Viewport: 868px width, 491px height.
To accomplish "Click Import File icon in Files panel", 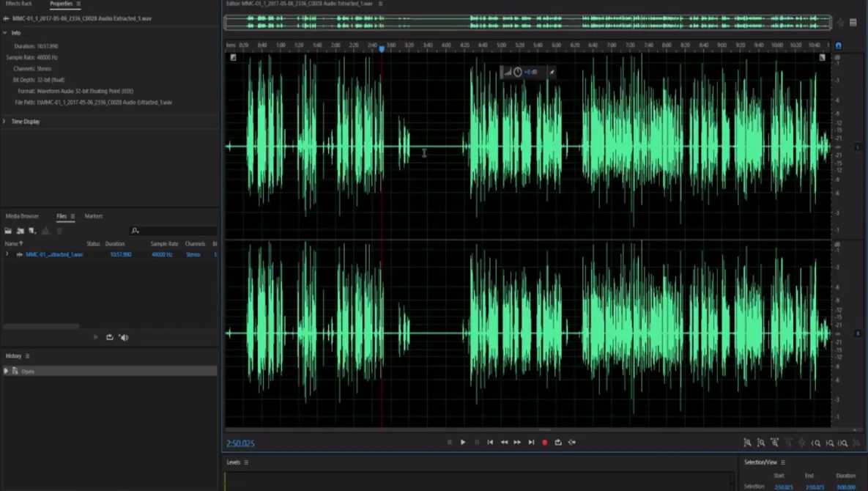I will (x=20, y=231).
